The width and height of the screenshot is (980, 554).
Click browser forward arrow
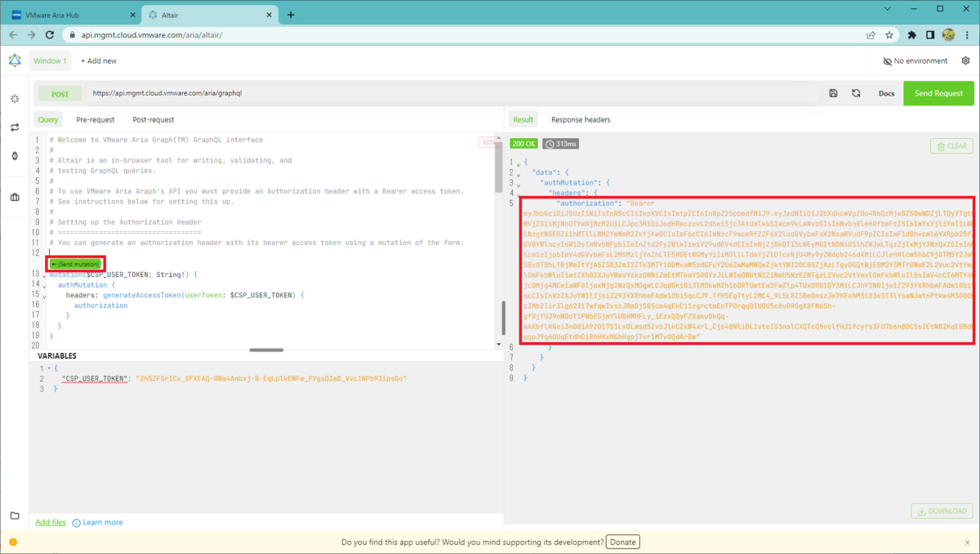click(32, 35)
